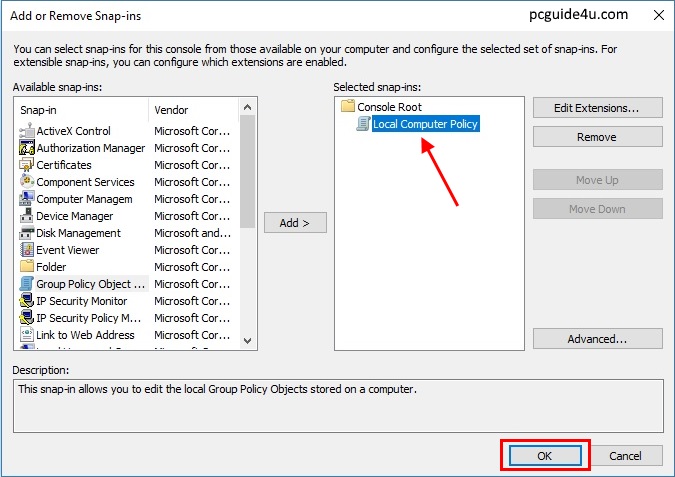Click the Cancel button
The width and height of the screenshot is (675, 477).
625,456
